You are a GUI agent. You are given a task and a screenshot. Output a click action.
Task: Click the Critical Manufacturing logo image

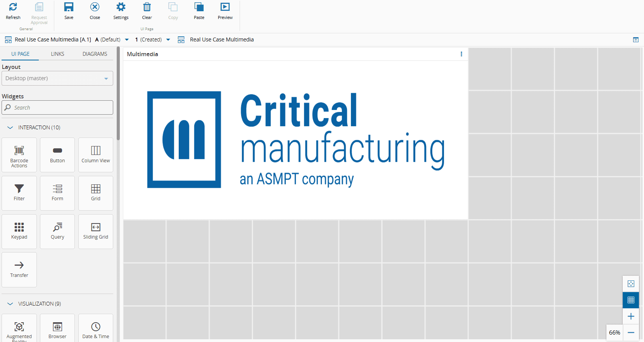(296, 140)
